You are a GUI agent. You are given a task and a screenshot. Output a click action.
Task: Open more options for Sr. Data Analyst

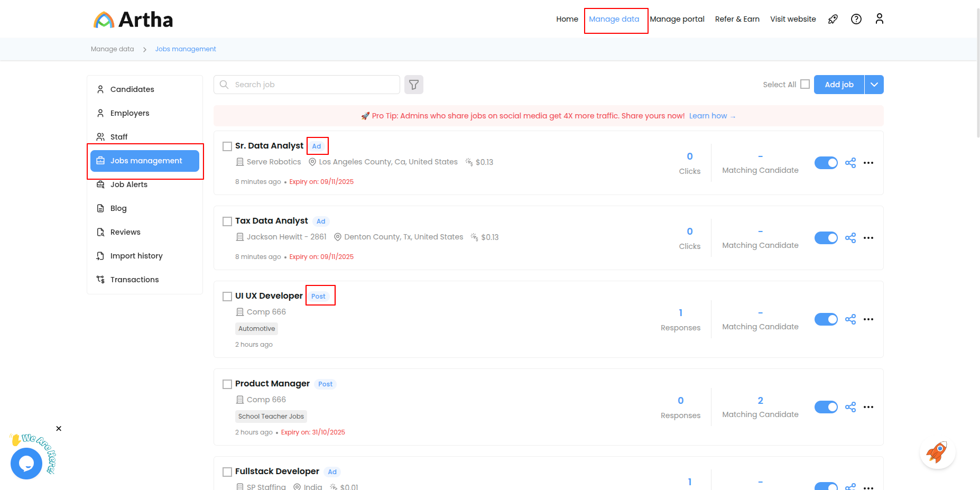tap(868, 163)
